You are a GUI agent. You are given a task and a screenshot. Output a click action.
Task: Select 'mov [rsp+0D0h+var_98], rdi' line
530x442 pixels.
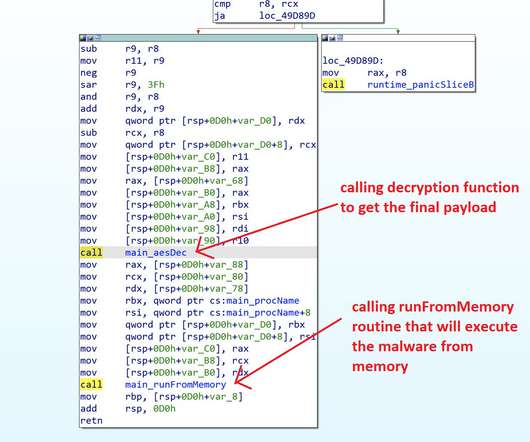tap(165, 229)
